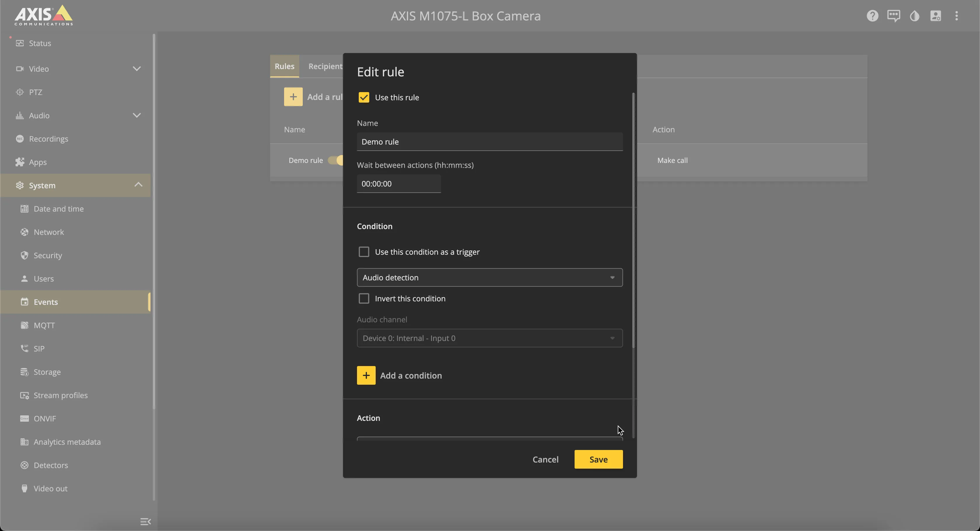Open the Status sidebar item
980x531 pixels.
(x=75, y=43)
